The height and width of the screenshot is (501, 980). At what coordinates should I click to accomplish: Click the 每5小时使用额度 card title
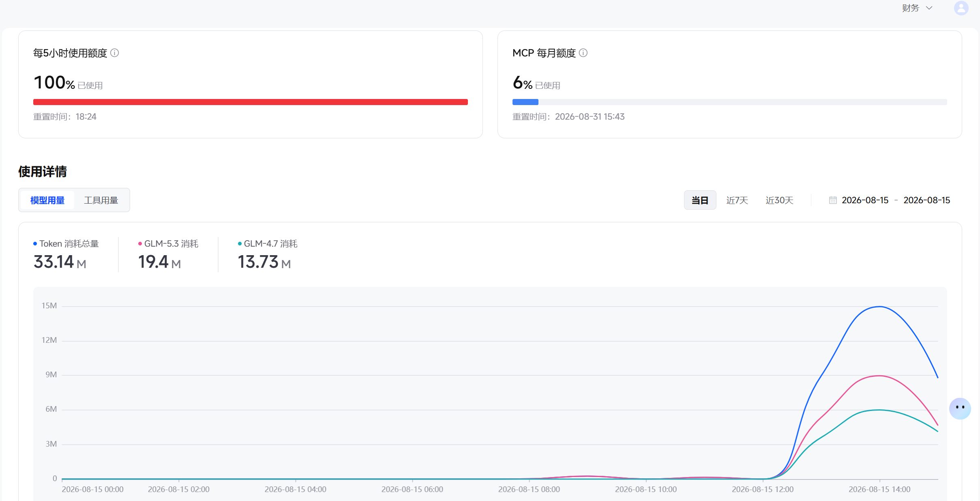click(x=70, y=53)
